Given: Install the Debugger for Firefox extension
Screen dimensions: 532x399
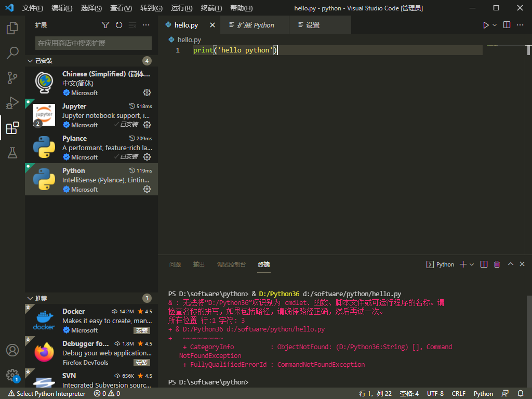Looking at the screenshot, I should click(x=141, y=363).
